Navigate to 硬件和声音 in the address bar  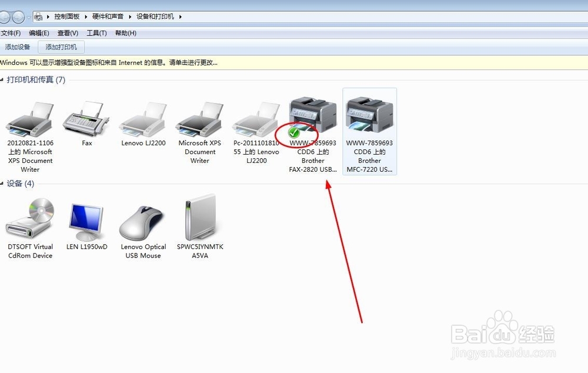coord(108,16)
